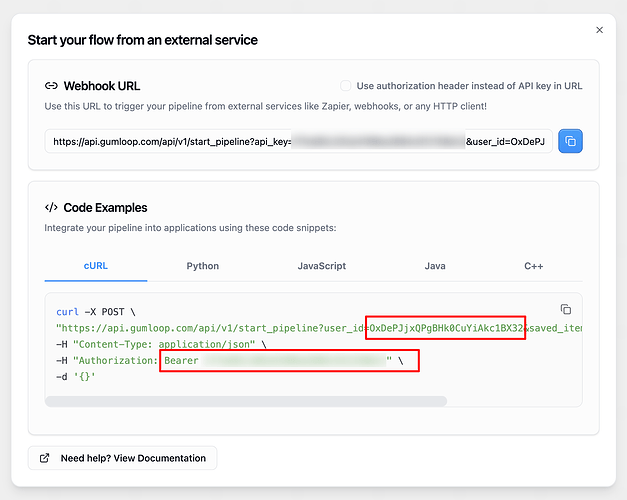Image resolution: width=627 pixels, height=500 pixels.
Task: Switch to the JavaScript tab
Action: click(321, 266)
